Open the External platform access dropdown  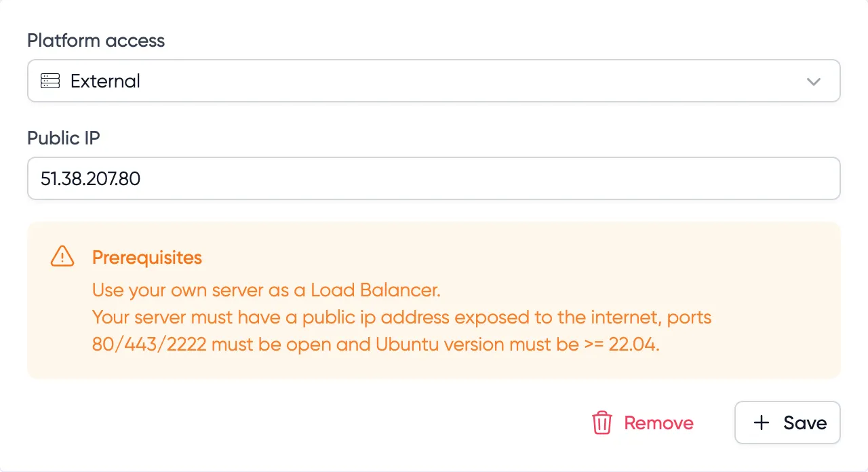tap(434, 81)
